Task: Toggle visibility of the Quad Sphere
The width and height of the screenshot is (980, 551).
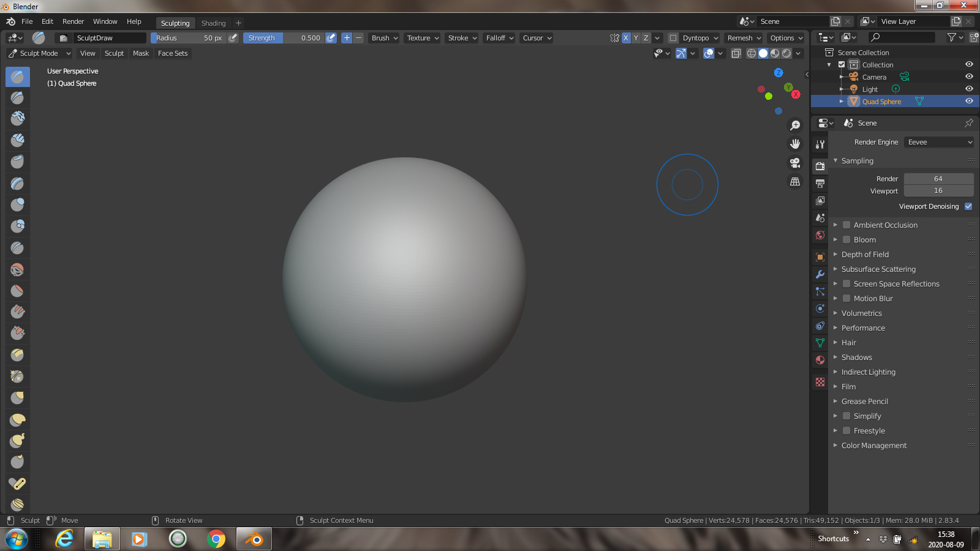Action: point(969,101)
